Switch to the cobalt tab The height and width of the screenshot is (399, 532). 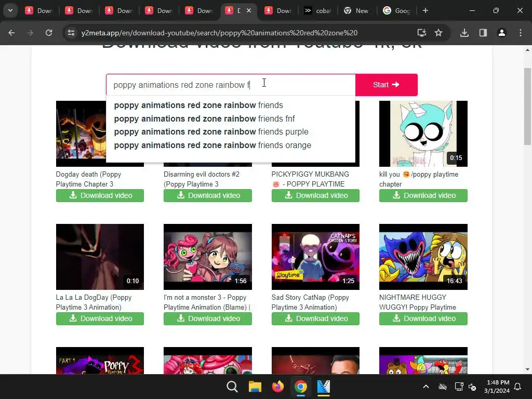point(317,10)
